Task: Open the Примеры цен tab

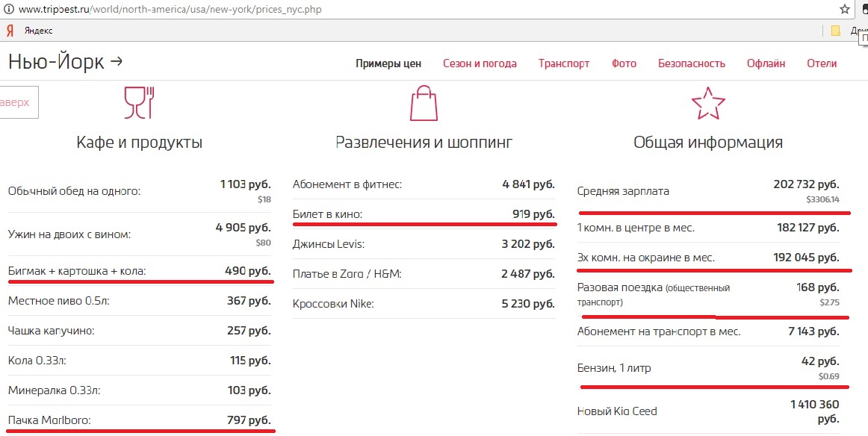Action: point(388,63)
